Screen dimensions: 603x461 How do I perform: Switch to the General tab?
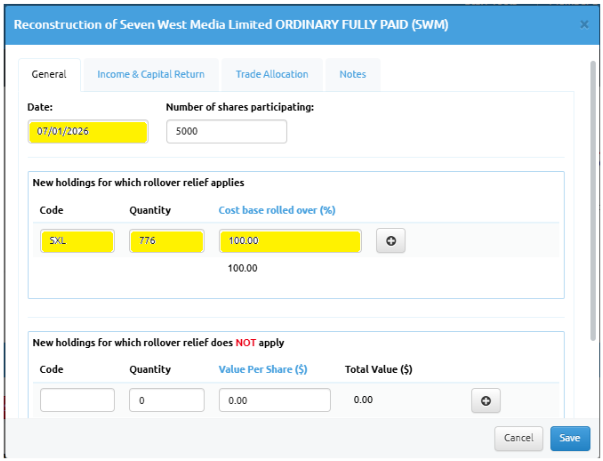click(49, 74)
